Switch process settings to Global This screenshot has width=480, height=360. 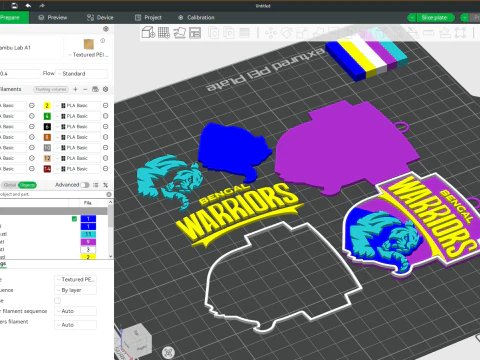coord(10,185)
